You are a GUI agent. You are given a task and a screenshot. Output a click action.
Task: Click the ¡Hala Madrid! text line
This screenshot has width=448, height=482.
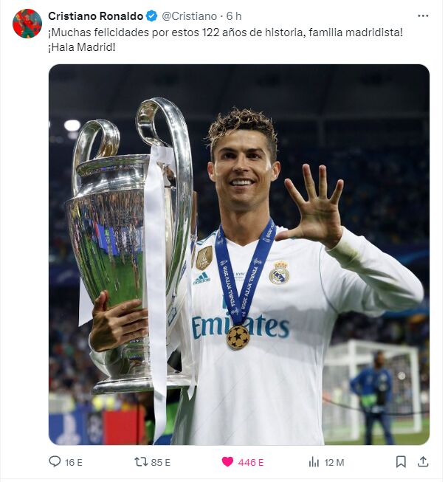click(x=82, y=47)
